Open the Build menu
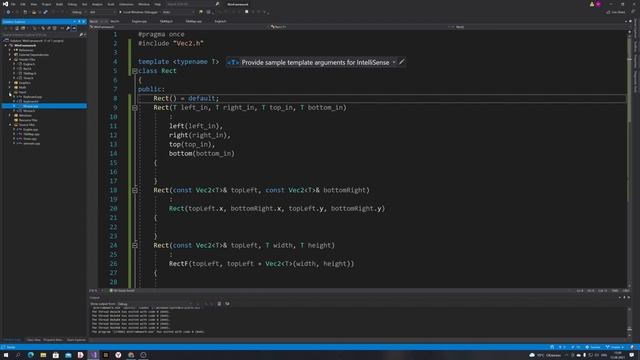Image resolution: width=640 pixels, height=360 pixels. pyautogui.click(x=60, y=4)
